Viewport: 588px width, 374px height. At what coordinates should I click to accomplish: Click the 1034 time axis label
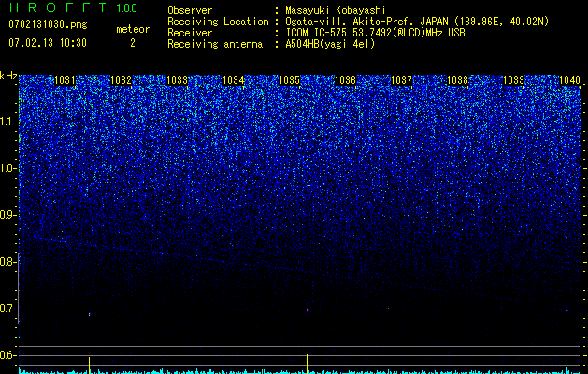pyautogui.click(x=234, y=80)
